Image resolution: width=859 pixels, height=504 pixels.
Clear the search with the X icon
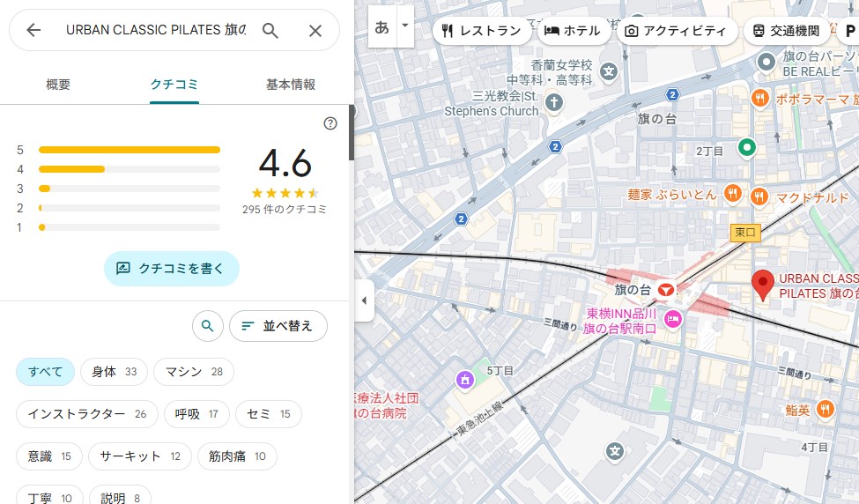pyautogui.click(x=315, y=31)
